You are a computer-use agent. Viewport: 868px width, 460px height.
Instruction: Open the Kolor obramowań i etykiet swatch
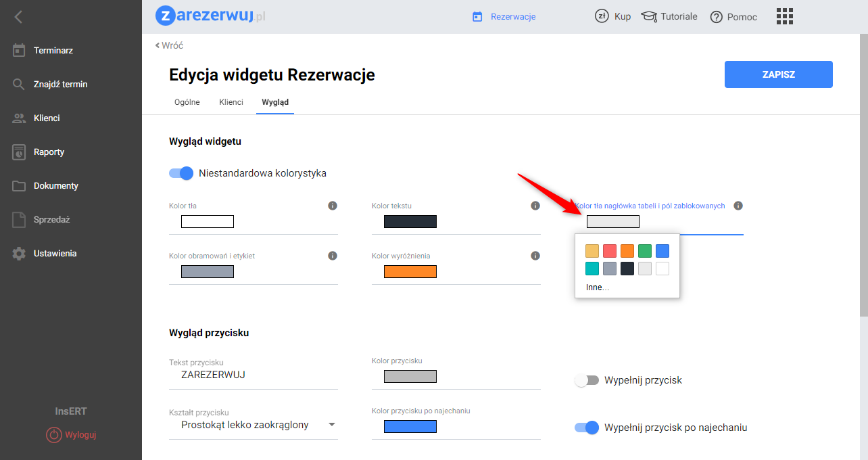click(x=208, y=271)
